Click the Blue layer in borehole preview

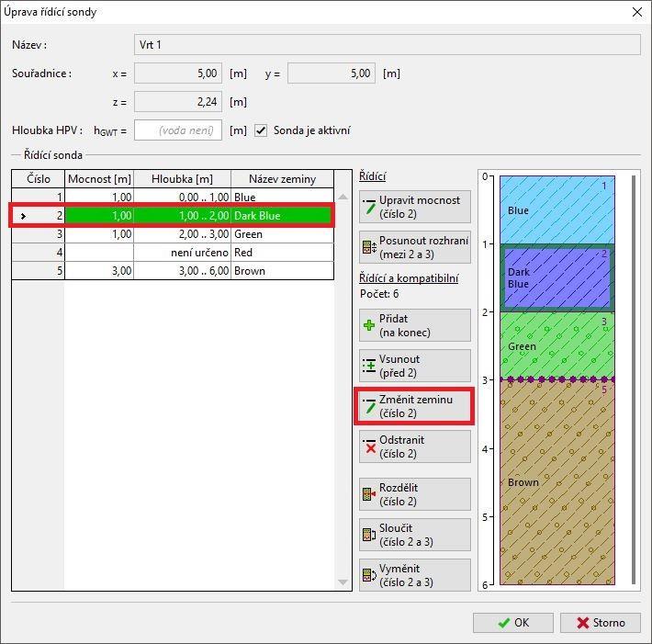(557, 209)
